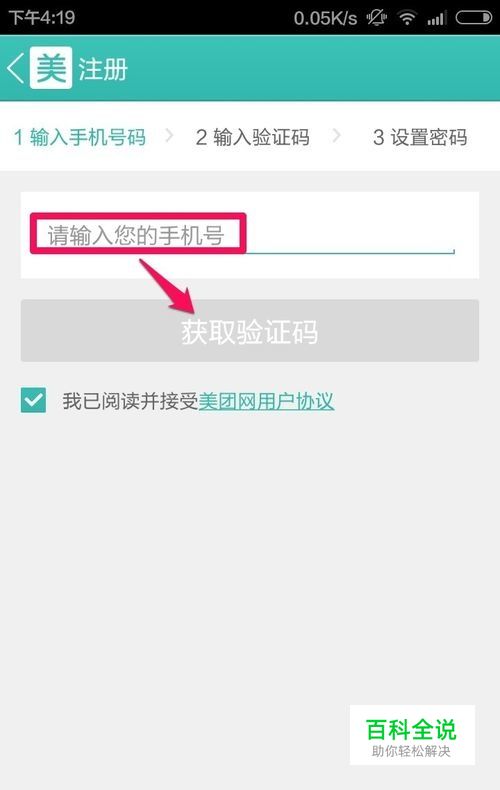Tap the 百科全说 watermark logo
Screen dimensions: 500x790
click(412, 735)
